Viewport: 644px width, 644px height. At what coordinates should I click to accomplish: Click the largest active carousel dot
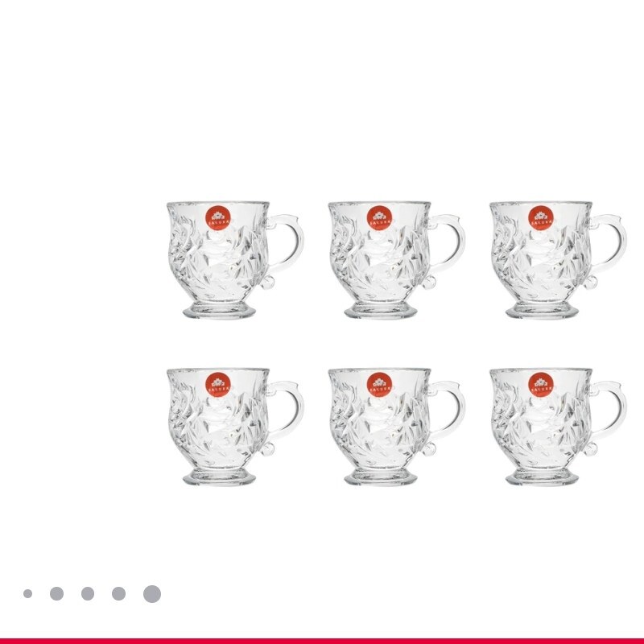[152, 594]
